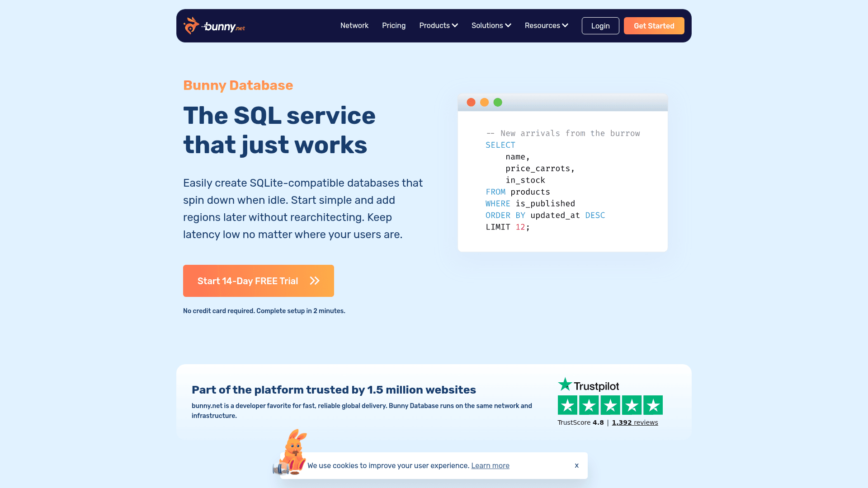Click the Login button
This screenshot has height=488, width=868.
click(600, 26)
